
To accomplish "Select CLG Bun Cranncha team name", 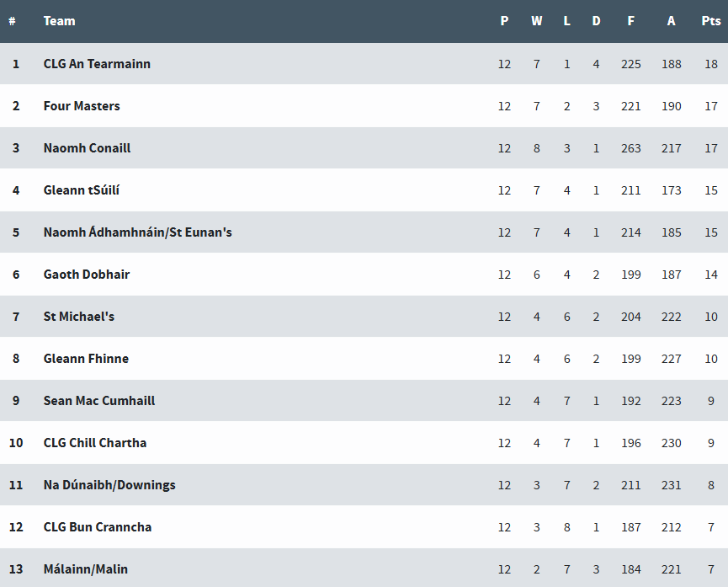I will (98, 527).
